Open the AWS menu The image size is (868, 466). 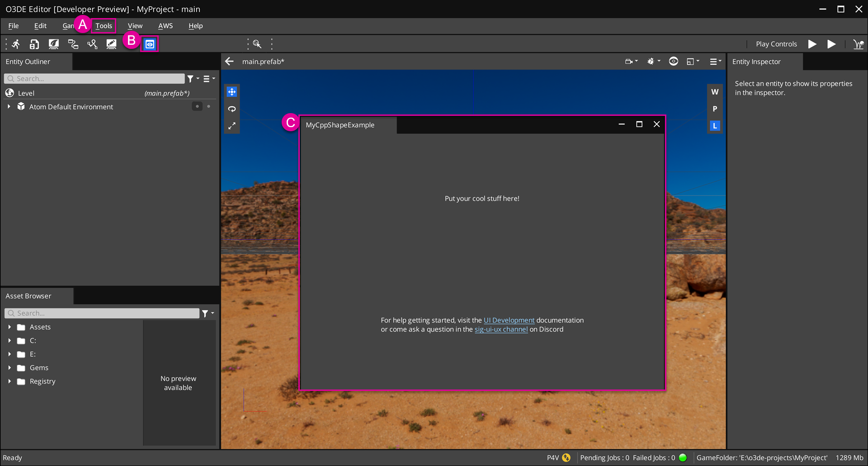coord(165,26)
